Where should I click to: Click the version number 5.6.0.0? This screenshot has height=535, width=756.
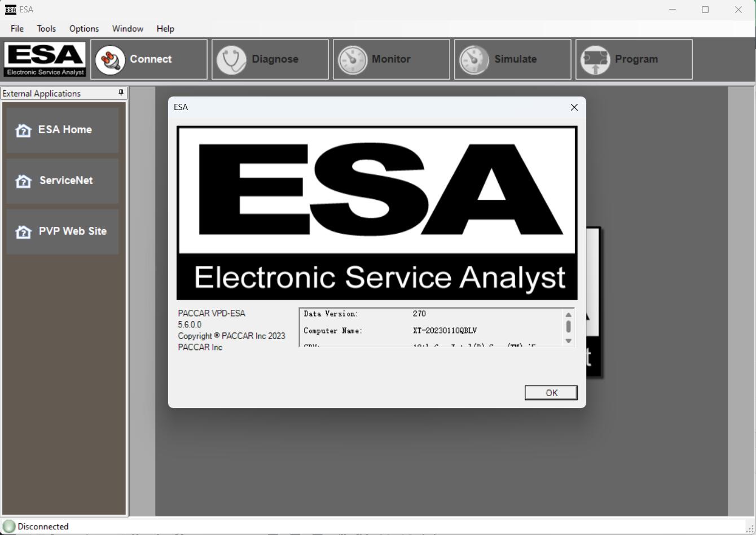click(x=190, y=324)
